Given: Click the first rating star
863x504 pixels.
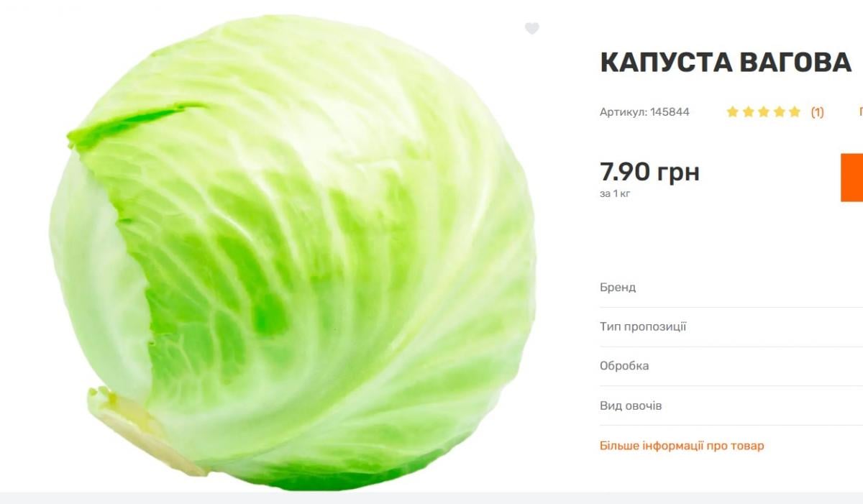Looking at the screenshot, I should tap(733, 112).
